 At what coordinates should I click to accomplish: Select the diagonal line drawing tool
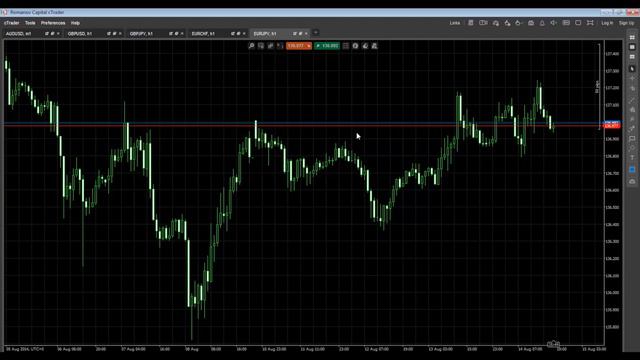point(632,99)
